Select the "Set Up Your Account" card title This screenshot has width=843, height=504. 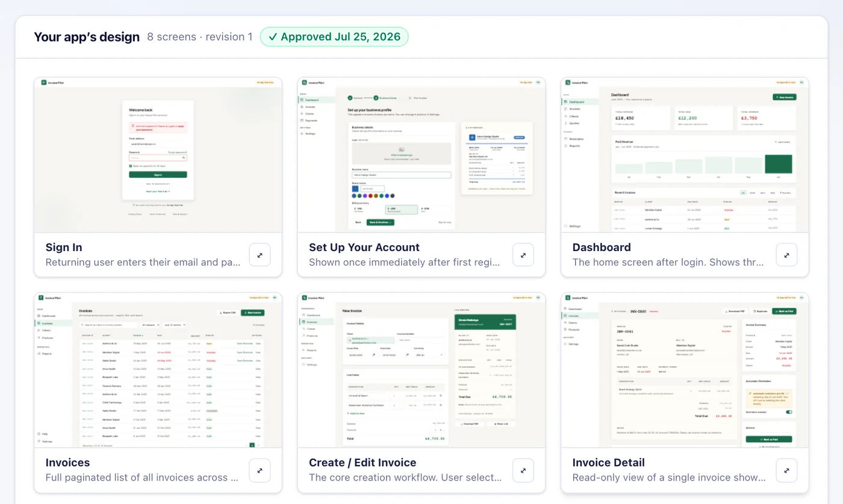point(364,247)
